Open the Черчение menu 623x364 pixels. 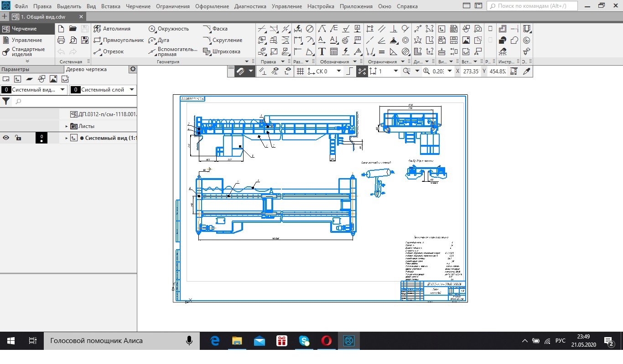click(x=138, y=6)
